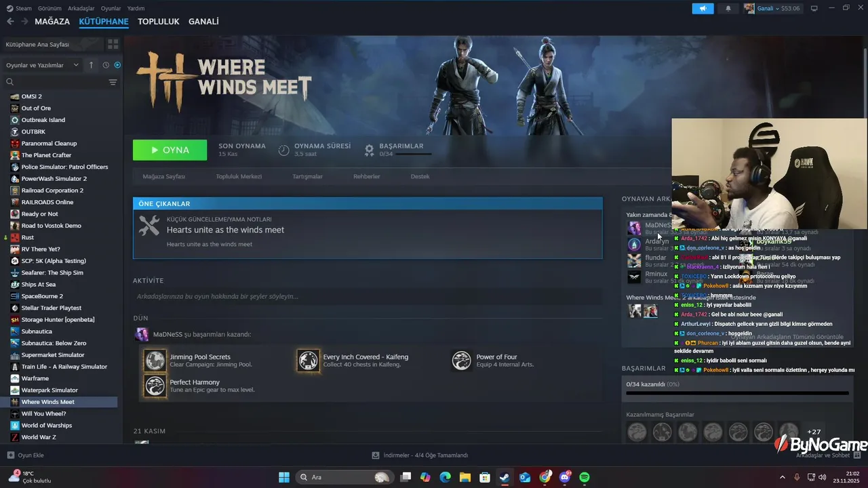The image size is (868, 488).
Task: Go forward with the right arrow
Action: [24, 22]
